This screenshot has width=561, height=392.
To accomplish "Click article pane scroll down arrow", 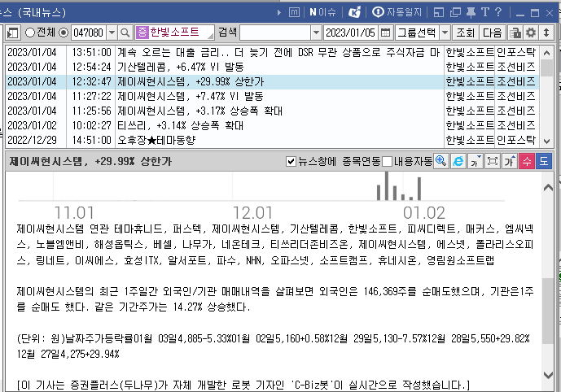I will click(548, 375).
